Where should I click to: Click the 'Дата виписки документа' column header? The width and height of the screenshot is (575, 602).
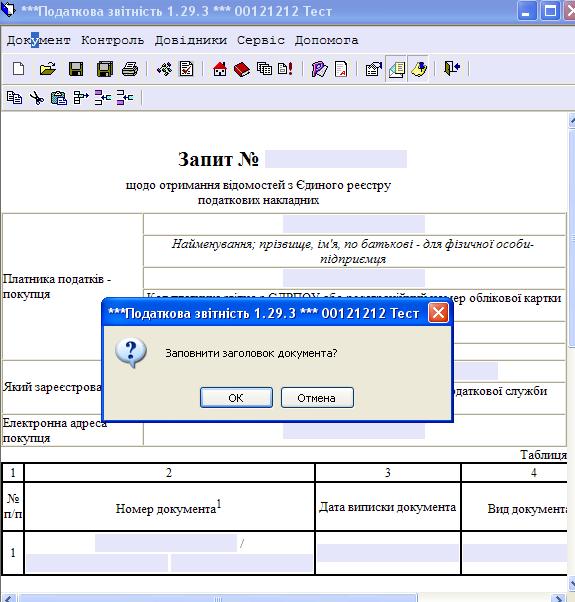point(387,507)
